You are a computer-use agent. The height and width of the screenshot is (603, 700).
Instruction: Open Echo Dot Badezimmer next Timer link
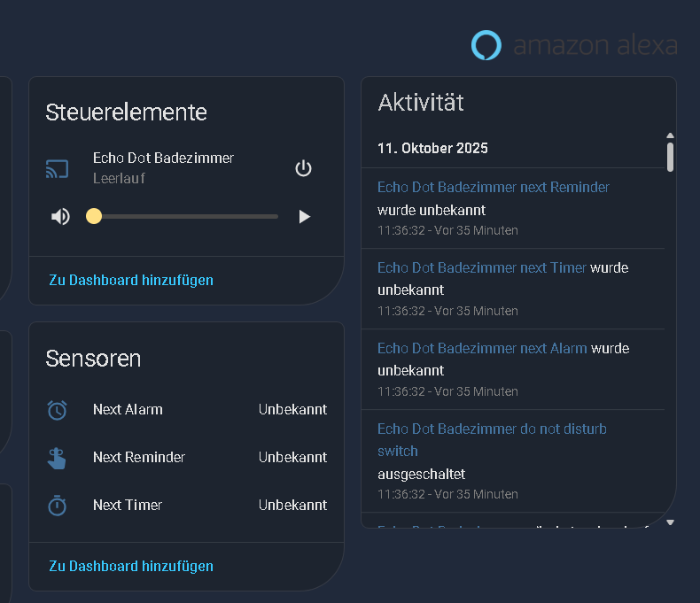[x=482, y=267]
